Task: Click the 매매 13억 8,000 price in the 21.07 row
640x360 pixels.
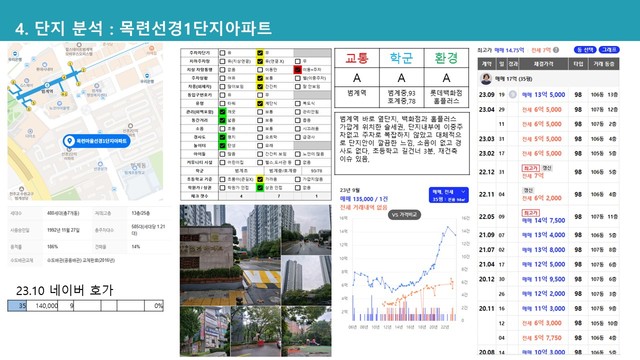Action: (x=543, y=250)
